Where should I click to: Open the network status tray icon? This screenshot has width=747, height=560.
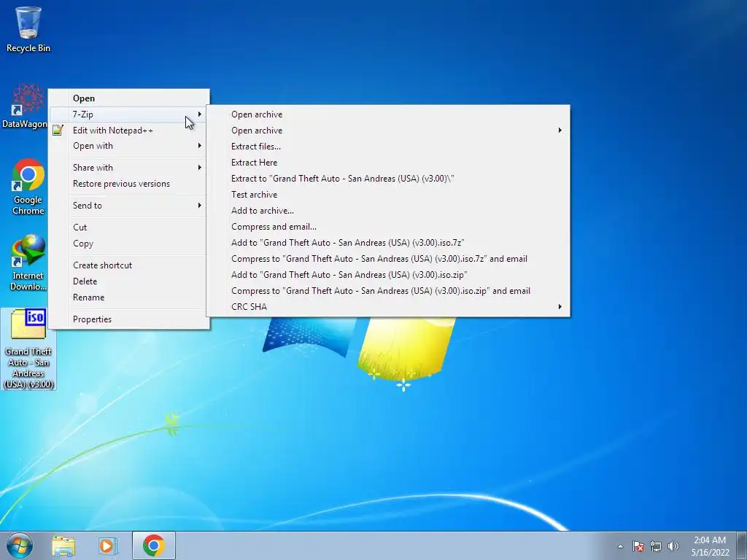[656, 546]
